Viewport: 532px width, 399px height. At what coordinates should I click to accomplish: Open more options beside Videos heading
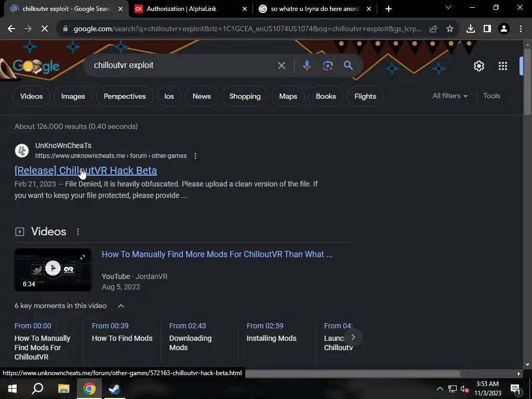[78, 232]
